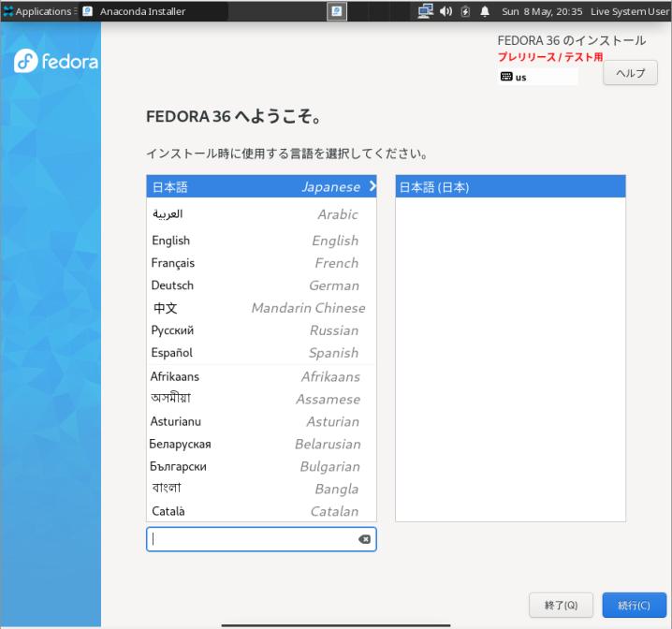Select 日本語 Japanese in language list
This screenshot has width=672, height=629.
click(x=261, y=186)
